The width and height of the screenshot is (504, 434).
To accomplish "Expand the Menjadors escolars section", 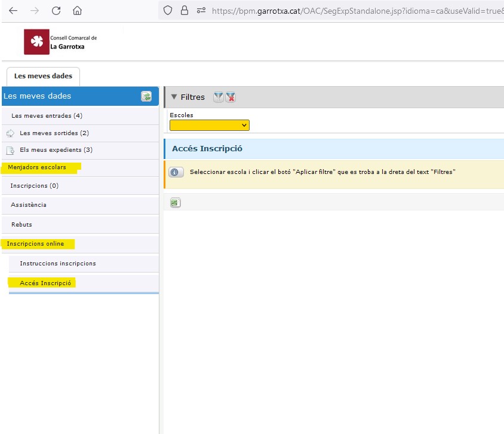I will point(80,167).
